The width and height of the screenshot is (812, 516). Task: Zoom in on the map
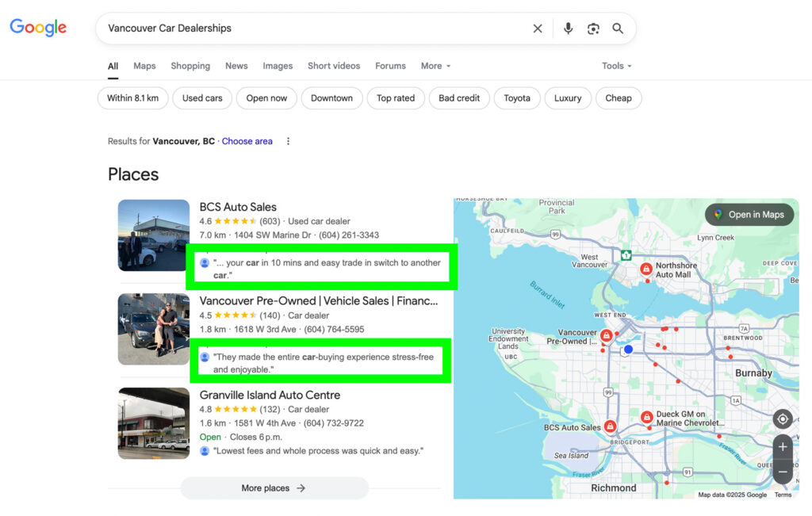pyautogui.click(x=783, y=447)
